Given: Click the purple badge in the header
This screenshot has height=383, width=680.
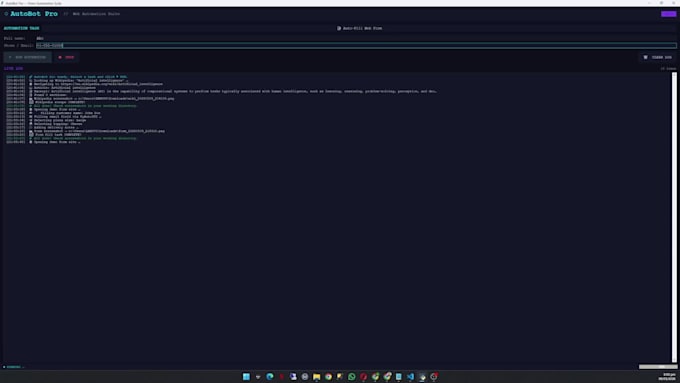Looking at the screenshot, I should 668,14.
